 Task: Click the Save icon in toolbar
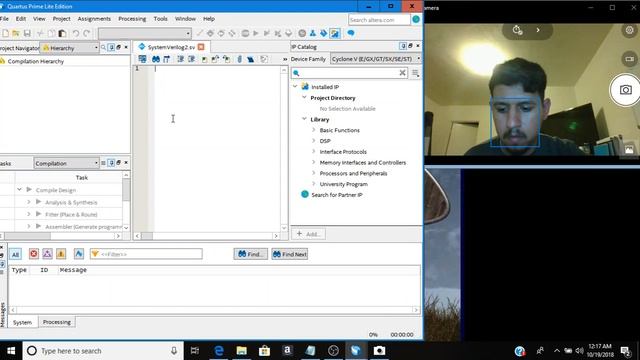(27, 33)
